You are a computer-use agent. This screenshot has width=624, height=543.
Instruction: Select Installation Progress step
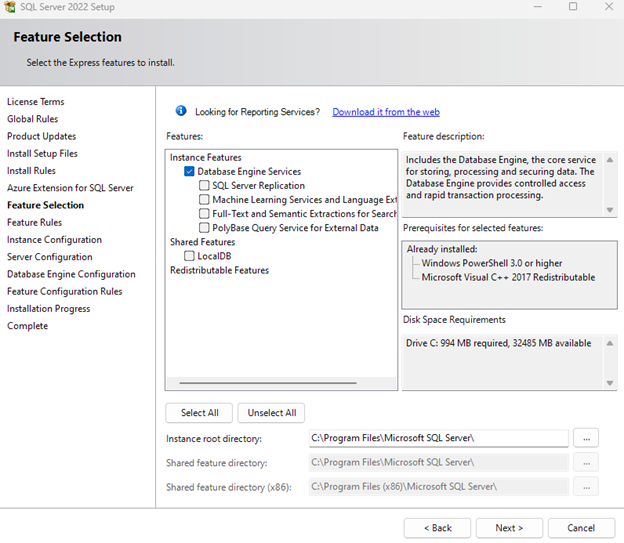click(49, 309)
